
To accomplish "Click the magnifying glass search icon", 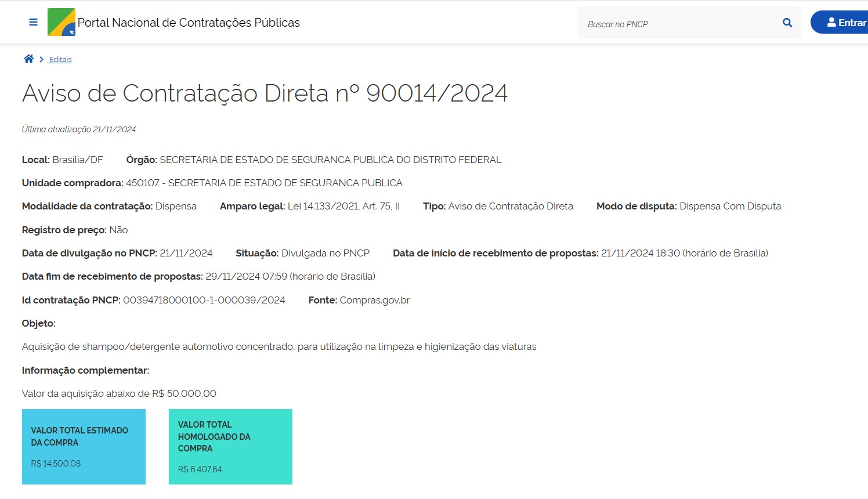I will coord(787,23).
